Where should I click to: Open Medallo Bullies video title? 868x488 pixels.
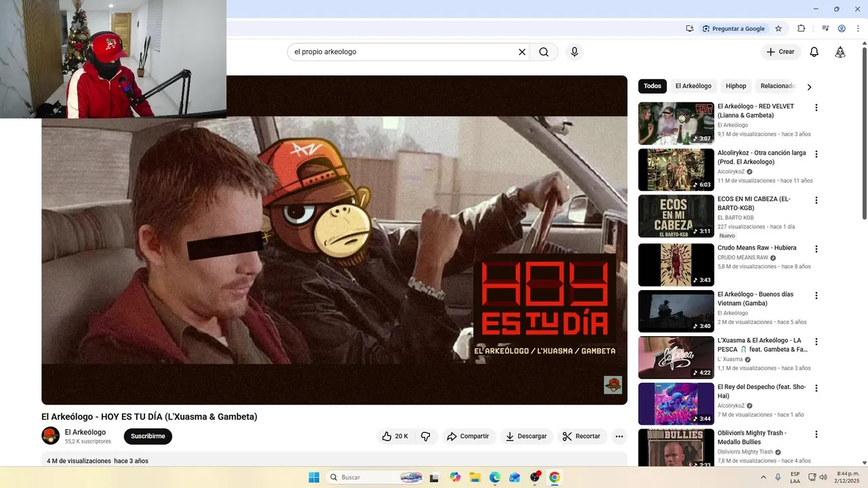coord(752,437)
